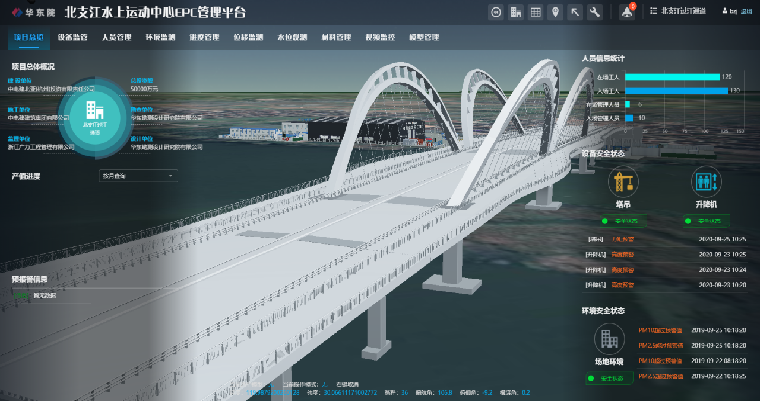Click the round gauge icon in toolbar
This screenshot has height=402, width=761.
point(495,12)
